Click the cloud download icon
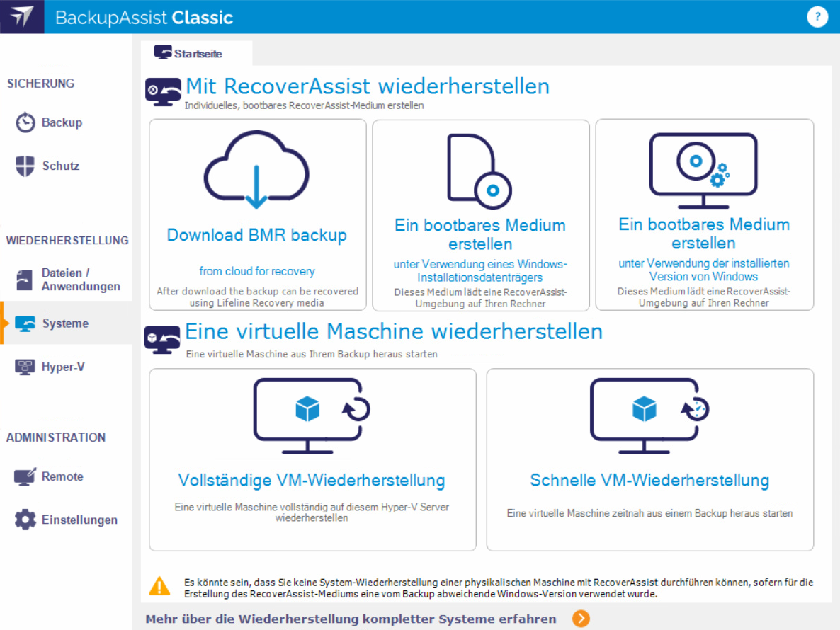This screenshot has height=630, width=840. (256, 171)
